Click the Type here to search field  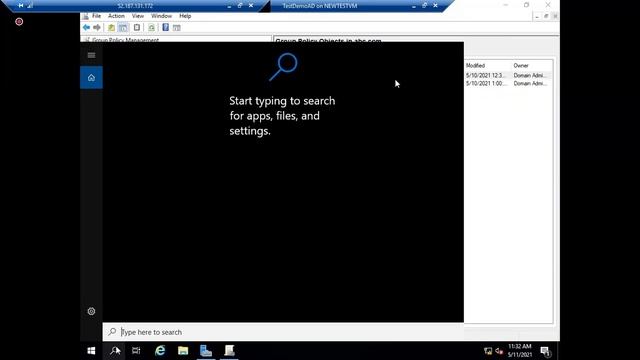coord(283,332)
